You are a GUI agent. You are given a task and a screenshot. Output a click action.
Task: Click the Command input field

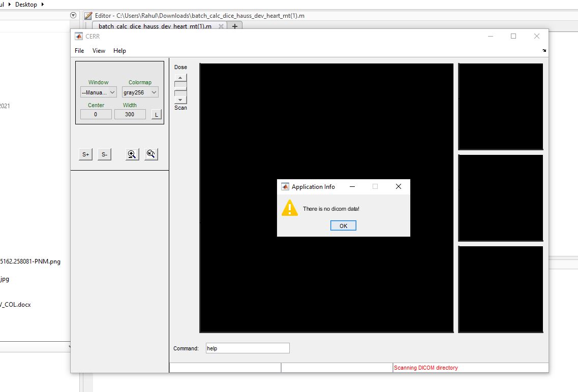(248, 348)
